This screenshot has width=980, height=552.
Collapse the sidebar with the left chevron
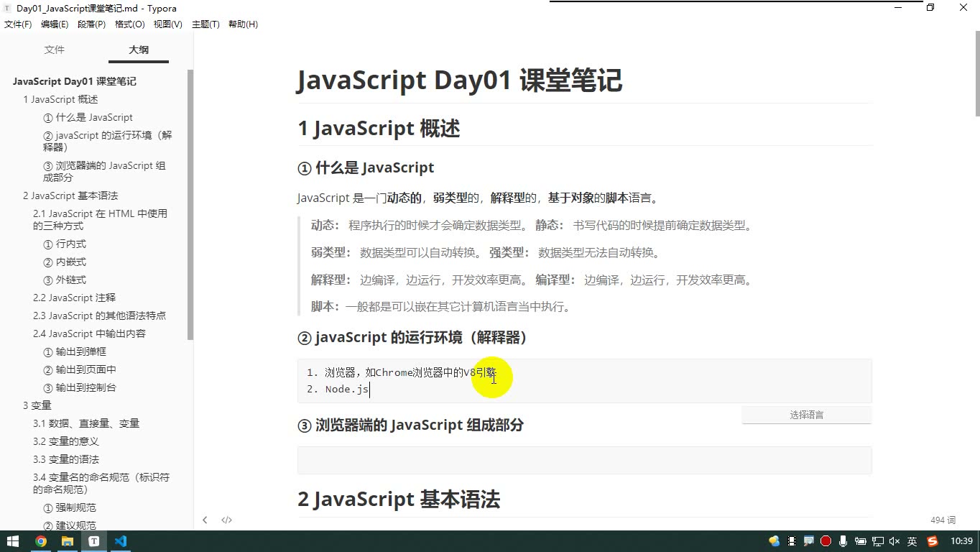(205, 520)
